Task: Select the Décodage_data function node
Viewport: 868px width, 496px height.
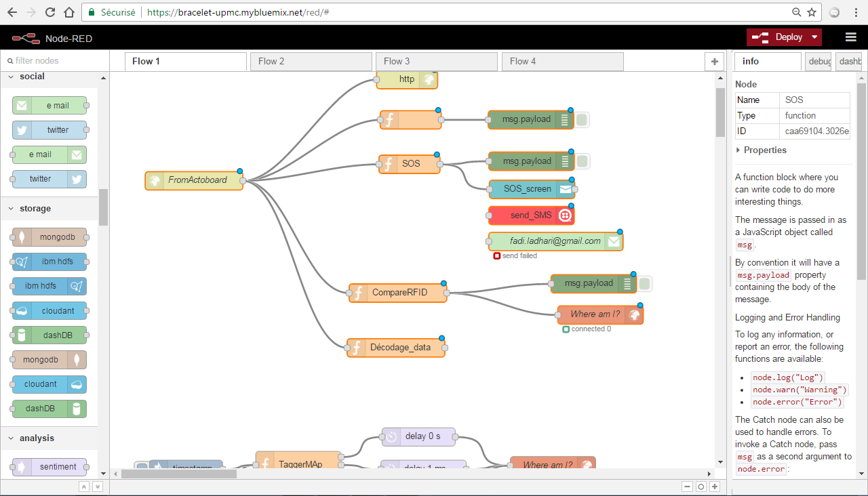Action: pos(396,348)
